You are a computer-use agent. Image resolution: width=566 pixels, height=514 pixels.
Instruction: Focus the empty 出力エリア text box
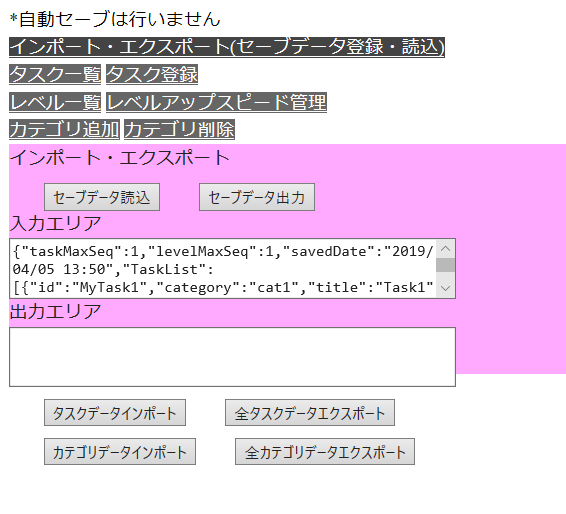click(232, 357)
